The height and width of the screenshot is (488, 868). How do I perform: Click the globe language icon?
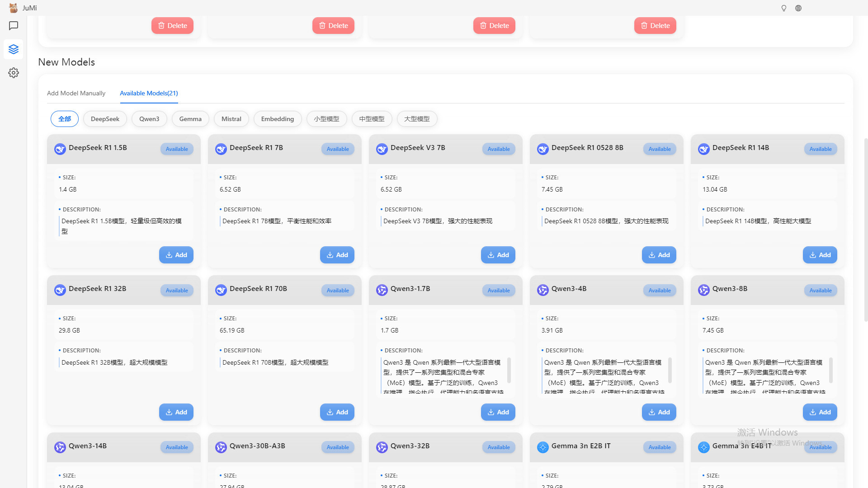tap(798, 8)
